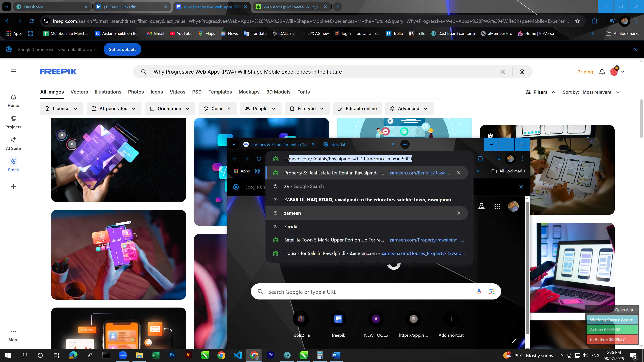644x362 pixels.
Task: Open Search Labs flask icon on New Tab
Action: point(481,206)
